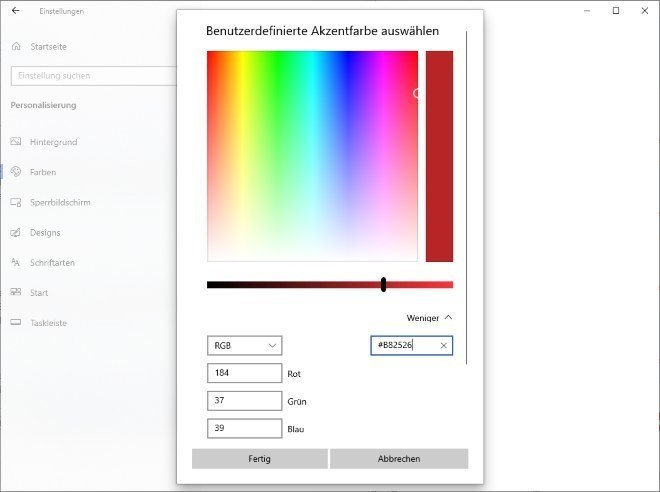This screenshot has height=492, width=660.
Task: Click the back arrow in Einstellungen
Action: point(15,11)
